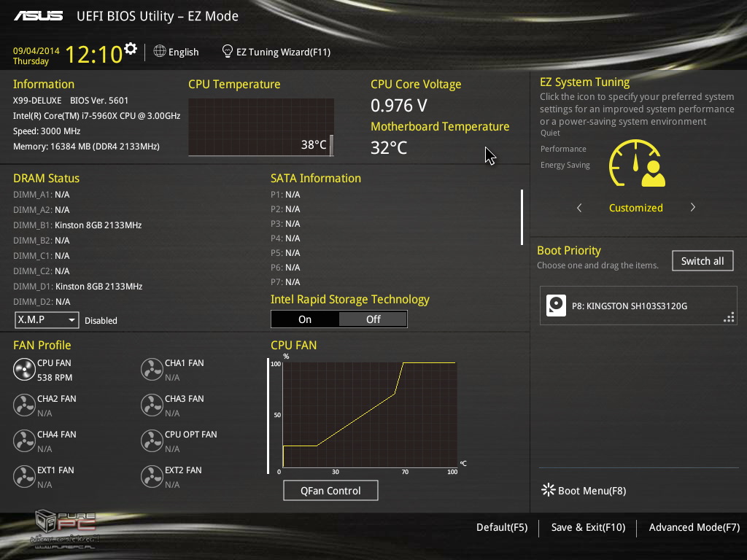Screen dimensions: 747x560
Task: Click the Switch all button
Action: [703, 261]
